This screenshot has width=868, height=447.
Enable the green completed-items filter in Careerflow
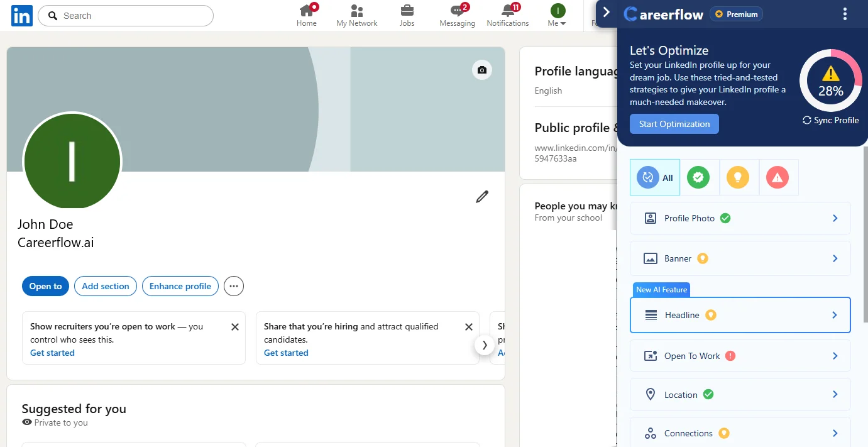[x=699, y=177]
